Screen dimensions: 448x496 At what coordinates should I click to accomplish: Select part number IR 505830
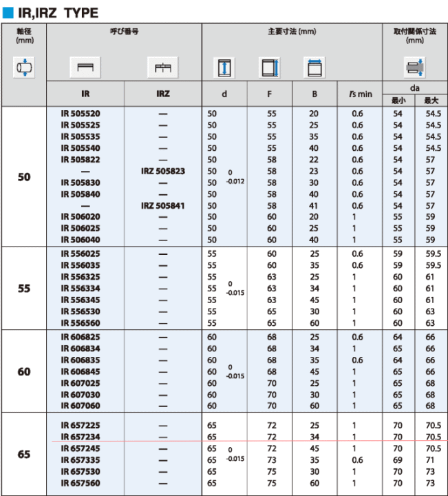81,183
